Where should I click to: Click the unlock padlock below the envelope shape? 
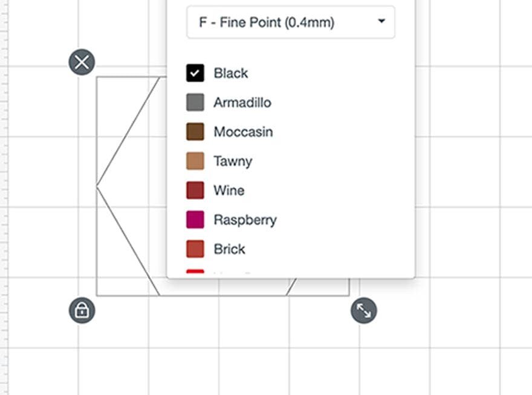point(82,310)
